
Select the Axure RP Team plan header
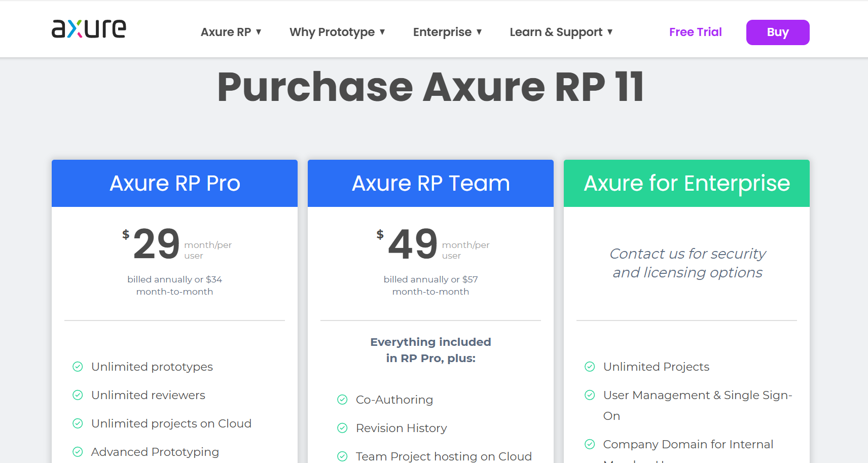430,183
